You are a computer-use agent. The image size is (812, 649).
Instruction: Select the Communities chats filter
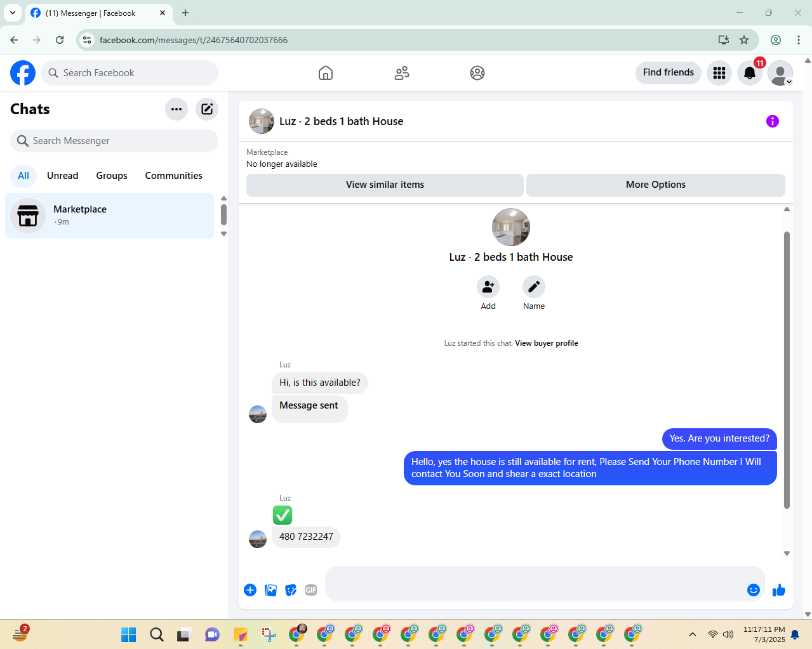coord(174,176)
